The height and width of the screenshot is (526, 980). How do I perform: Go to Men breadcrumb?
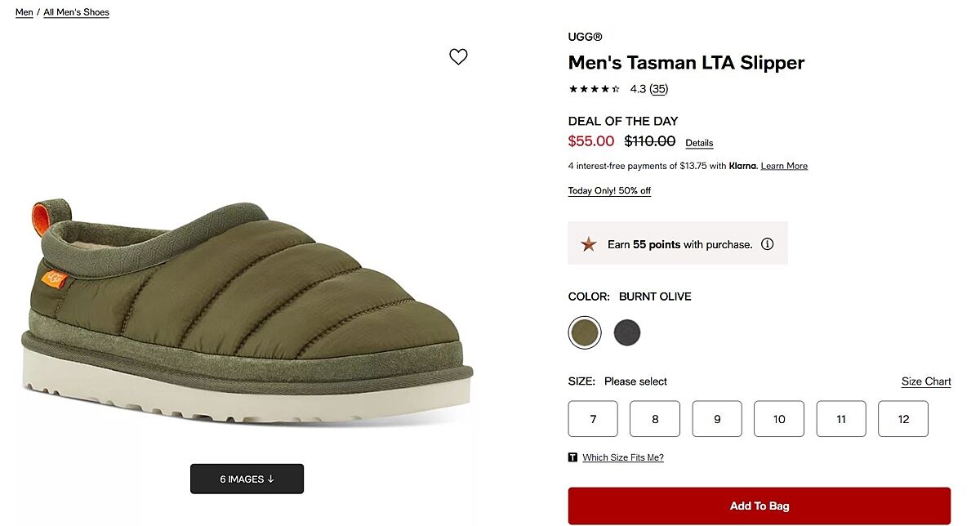pos(24,12)
